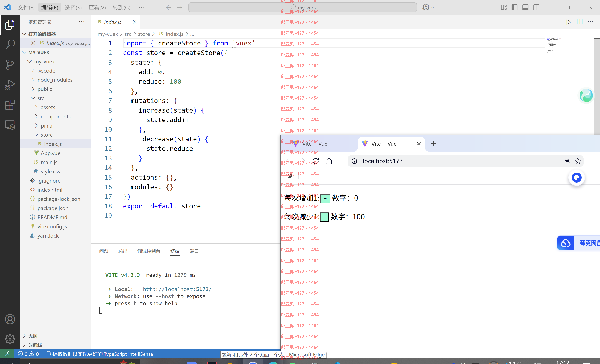Click the zoom magnifier in Edge address bar
The height and width of the screenshot is (364, 600).
(x=567, y=161)
